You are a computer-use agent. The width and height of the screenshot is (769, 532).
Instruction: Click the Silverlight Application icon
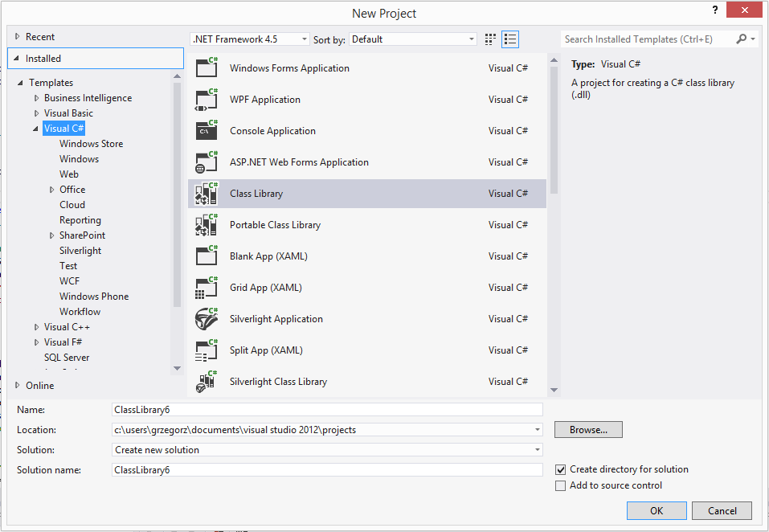point(207,319)
